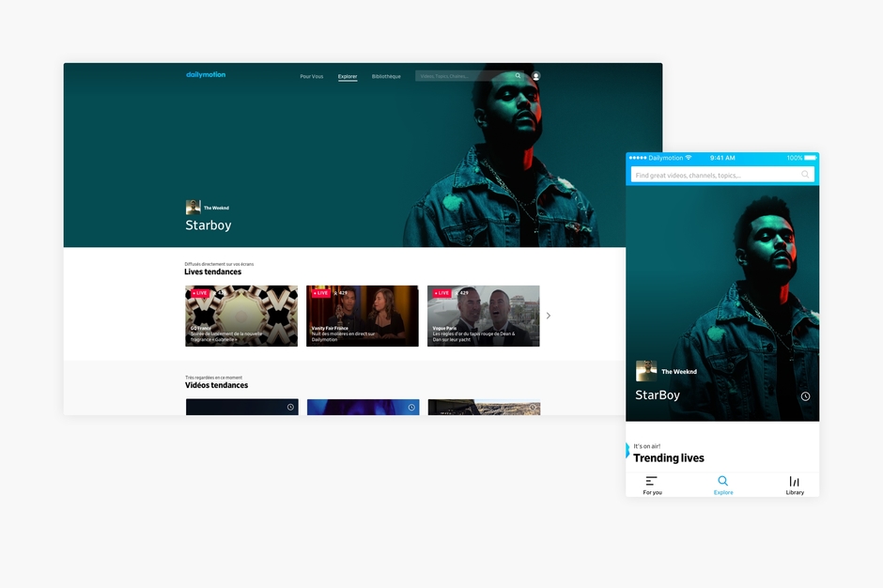Click mobile watch later clock beside StarBoy
This screenshot has width=883, height=588.
(806, 396)
